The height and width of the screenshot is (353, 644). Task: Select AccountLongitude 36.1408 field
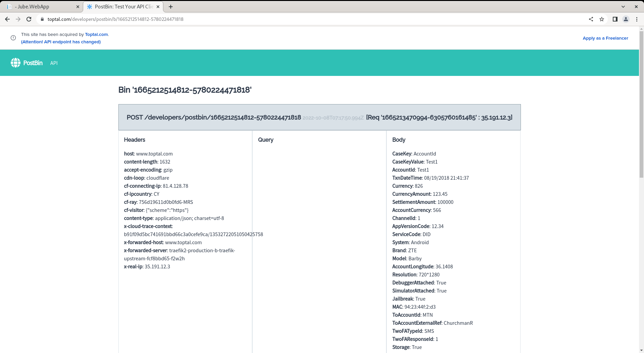422,266
